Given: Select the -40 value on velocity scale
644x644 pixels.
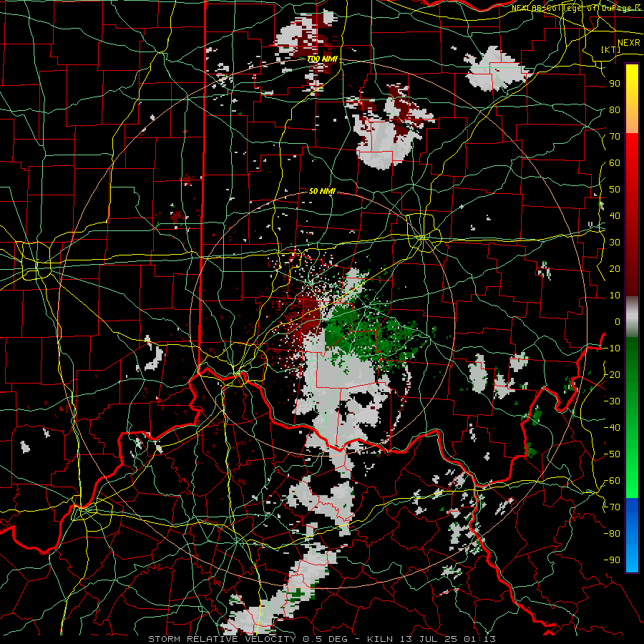Looking at the screenshot, I should [612, 428].
